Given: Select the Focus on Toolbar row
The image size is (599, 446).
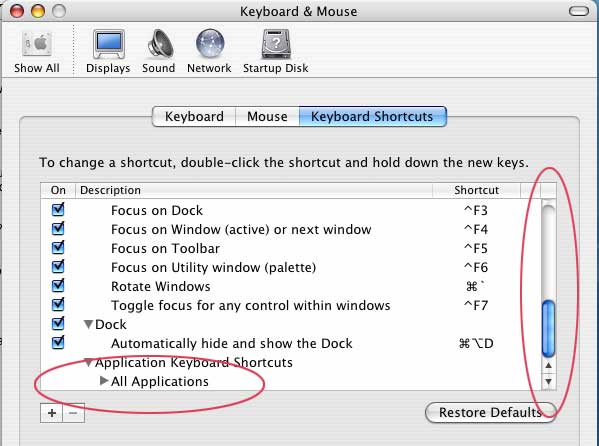Looking at the screenshot, I should 291,248.
